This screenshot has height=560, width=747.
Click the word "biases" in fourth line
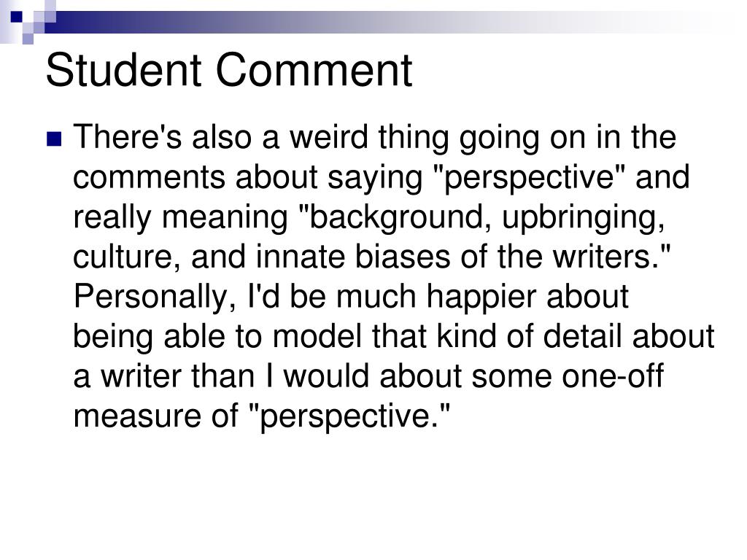click(403, 257)
